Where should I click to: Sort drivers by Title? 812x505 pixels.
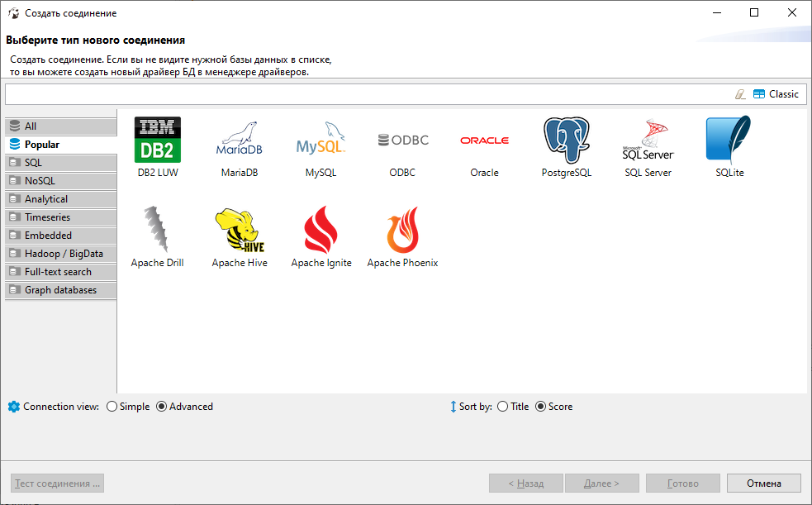tap(503, 407)
